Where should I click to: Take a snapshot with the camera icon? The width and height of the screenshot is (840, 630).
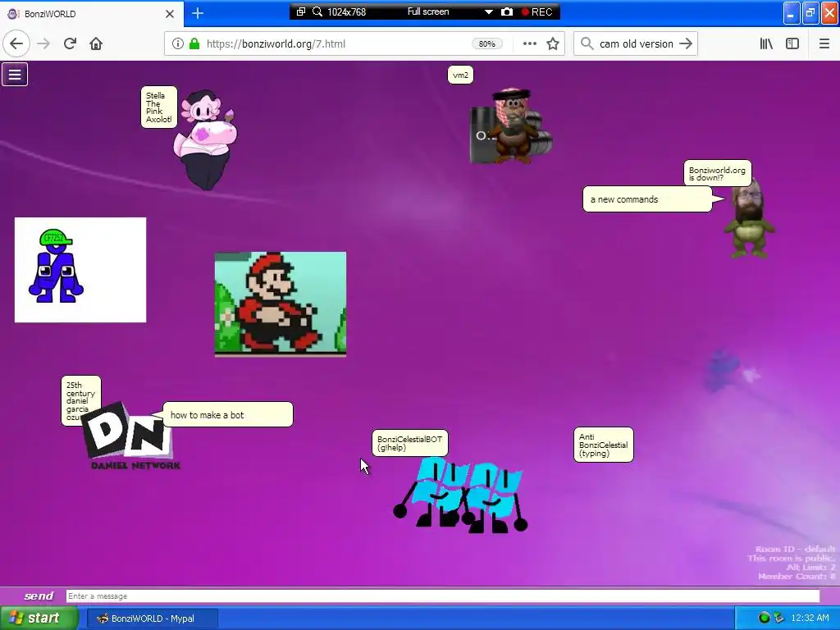(507, 11)
